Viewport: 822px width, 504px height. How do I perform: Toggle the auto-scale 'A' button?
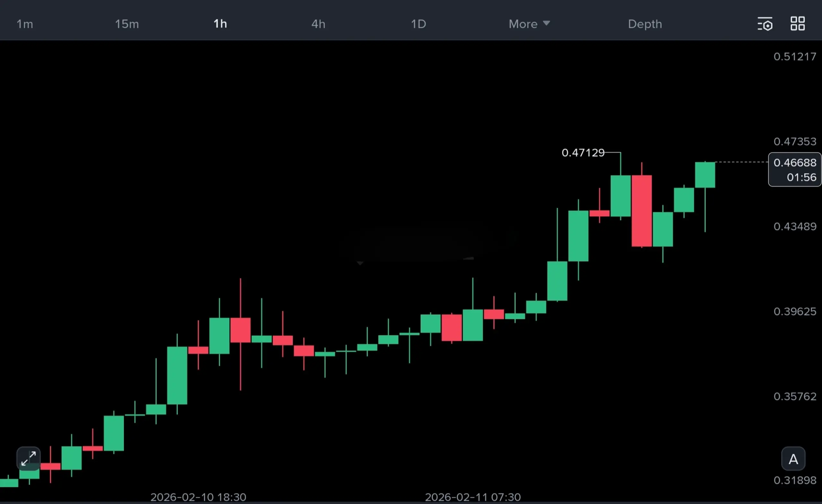793,459
